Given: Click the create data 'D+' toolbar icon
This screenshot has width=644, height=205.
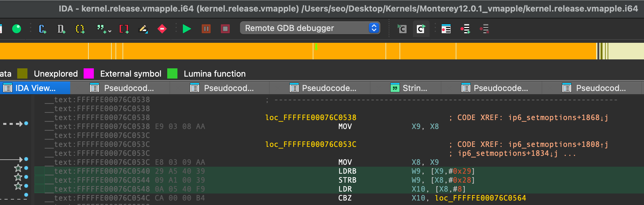Looking at the screenshot, I should tap(61, 29).
